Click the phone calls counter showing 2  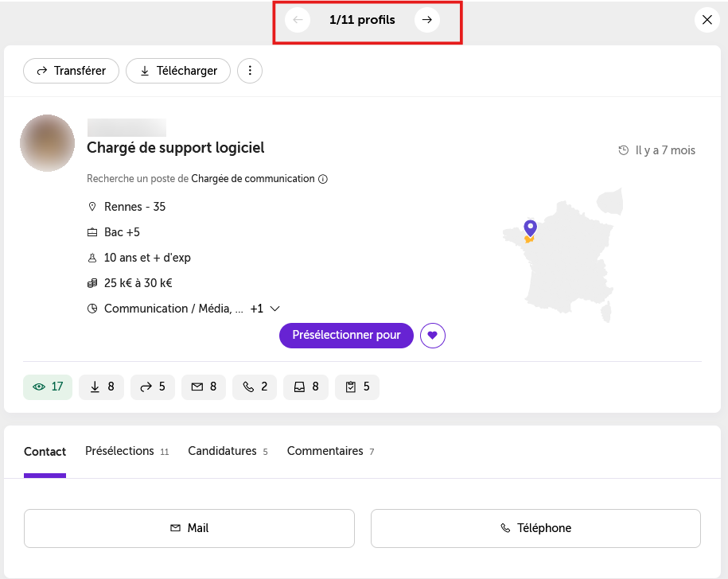(255, 387)
